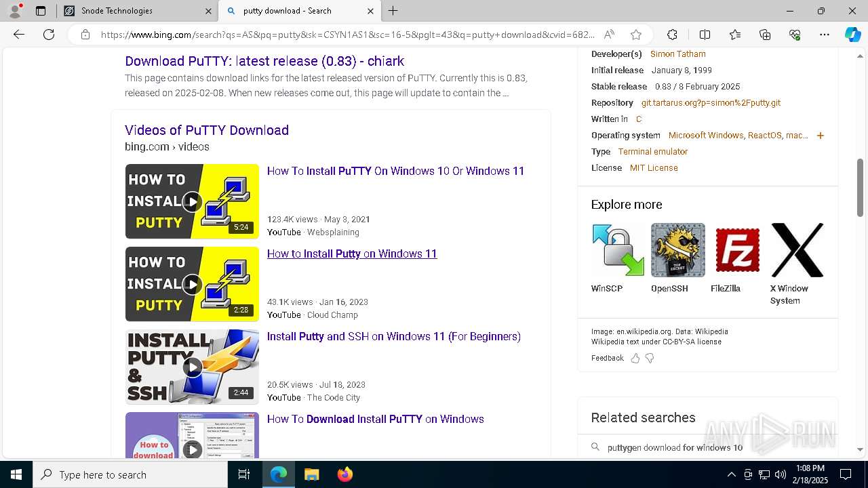Open tab actions menu icon
Screen dimensions: 868x488
(x=41, y=11)
